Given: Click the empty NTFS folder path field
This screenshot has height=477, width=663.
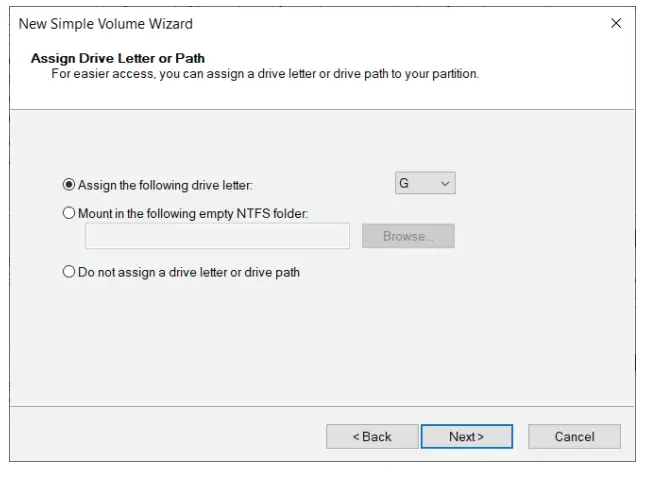Looking at the screenshot, I should tap(217, 237).
